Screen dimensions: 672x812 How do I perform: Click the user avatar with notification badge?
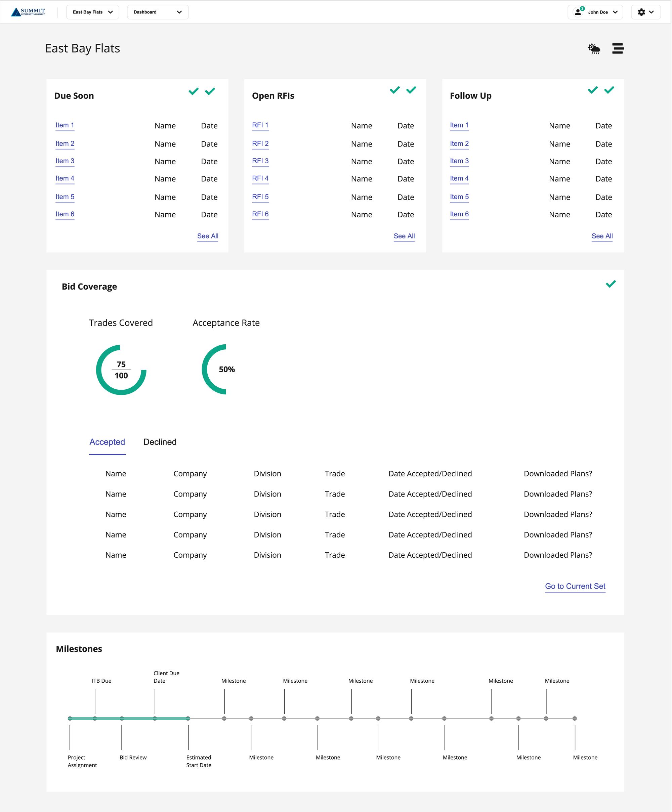point(578,12)
